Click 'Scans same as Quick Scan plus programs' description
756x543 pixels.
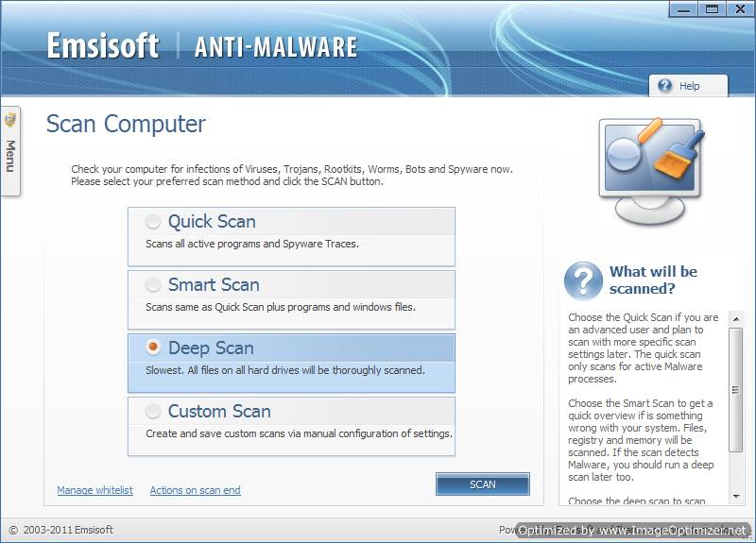pyautogui.click(x=281, y=307)
